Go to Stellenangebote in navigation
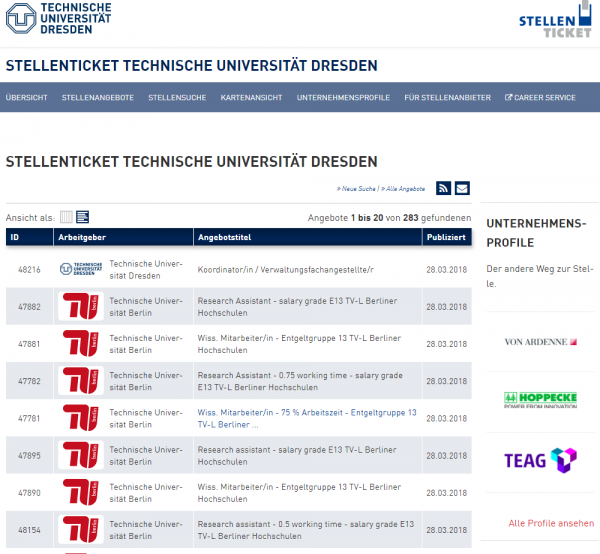 [98, 98]
